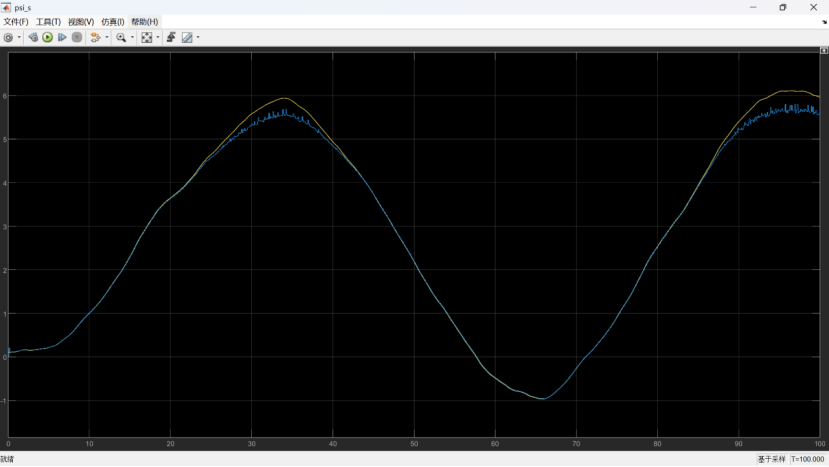Screen dimensions: 829x467
Task: Open the scope Configuration Properties gear icon
Action: pyautogui.click(x=8, y=37)
